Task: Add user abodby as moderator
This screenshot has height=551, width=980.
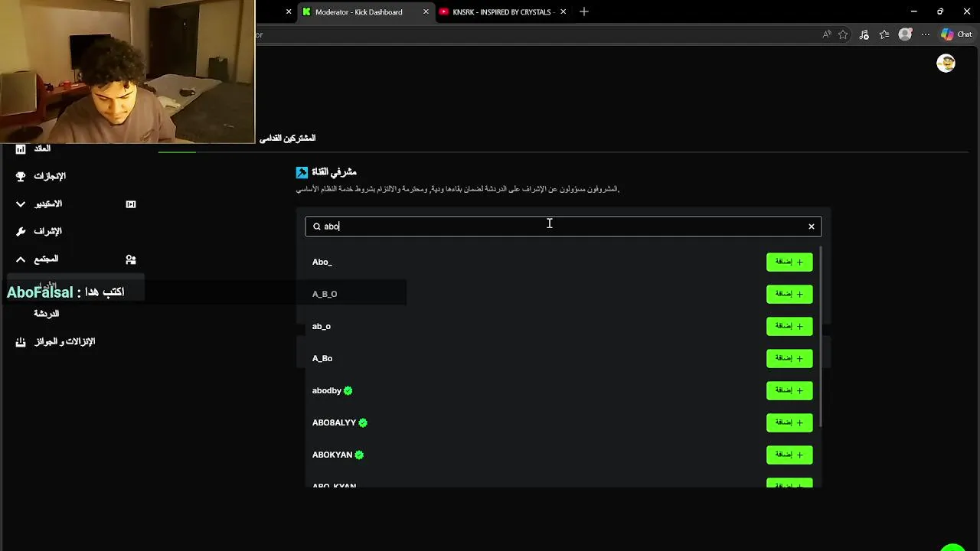Action: pyautogui.click(x=789, y=390)
